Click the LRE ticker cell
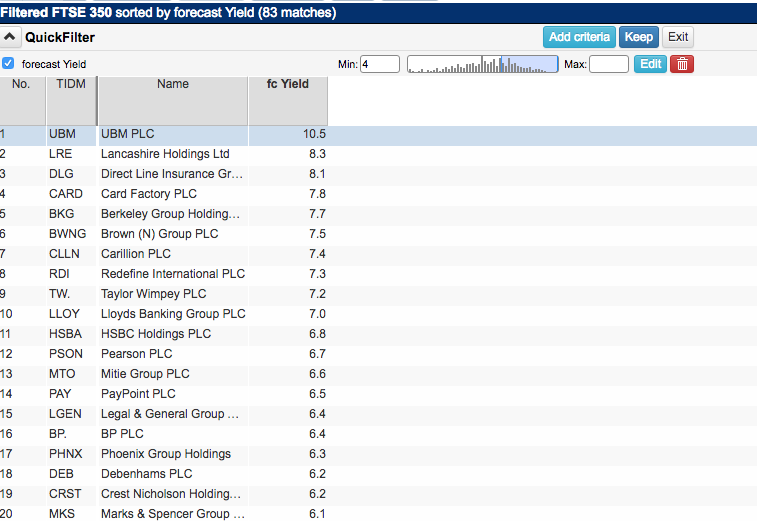This screenshot has height=521, width=757. pos(71,154)
